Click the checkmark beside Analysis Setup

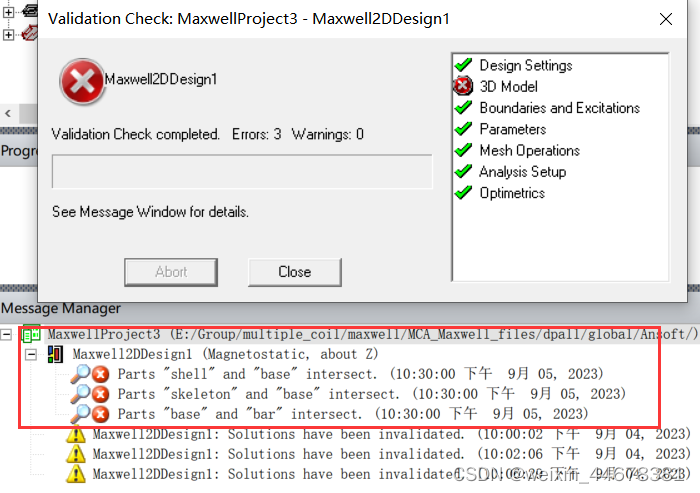click(x=463, y=171)
